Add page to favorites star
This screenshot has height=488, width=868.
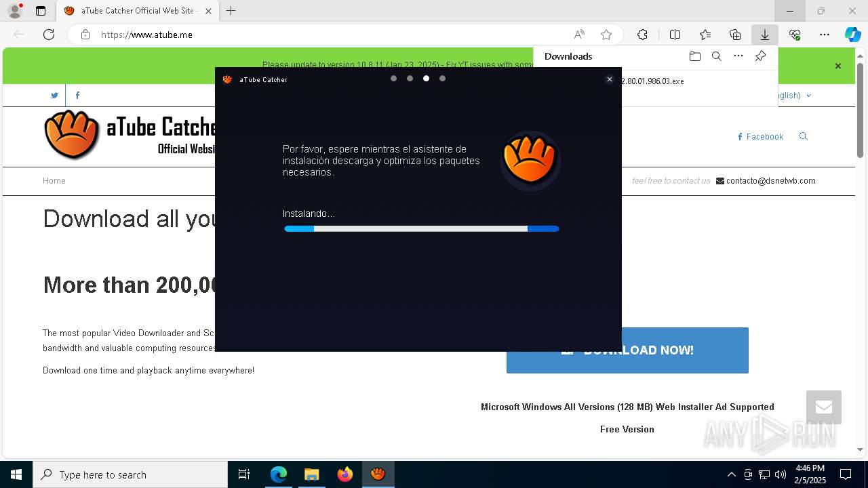click(606, 35)
